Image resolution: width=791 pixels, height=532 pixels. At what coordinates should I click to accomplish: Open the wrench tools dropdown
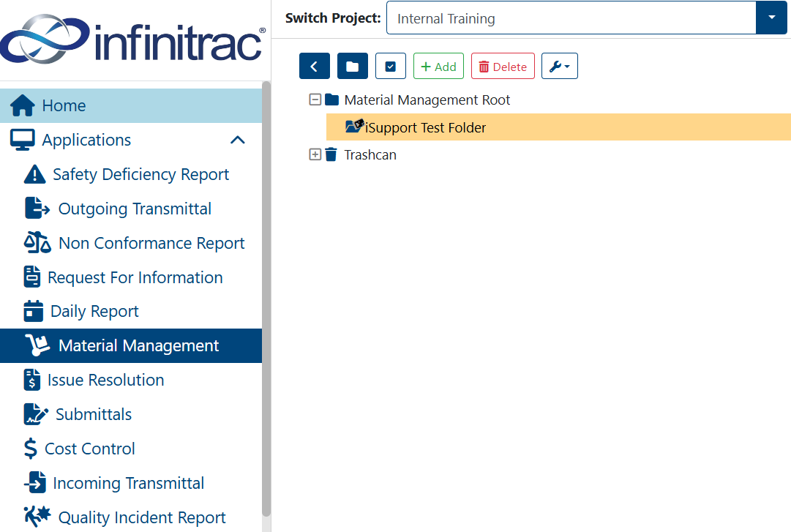point(560,66)
